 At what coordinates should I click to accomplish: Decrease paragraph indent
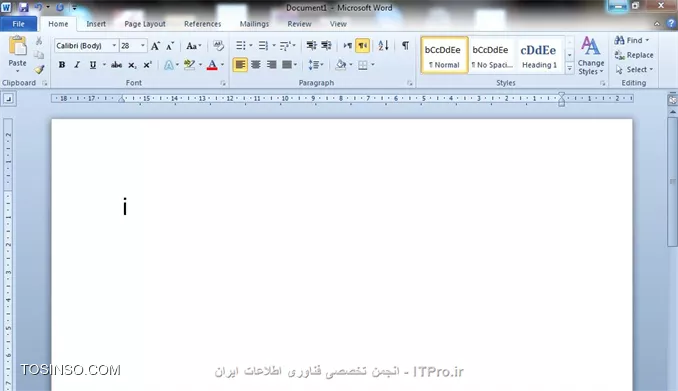click(x=311, y=45)
